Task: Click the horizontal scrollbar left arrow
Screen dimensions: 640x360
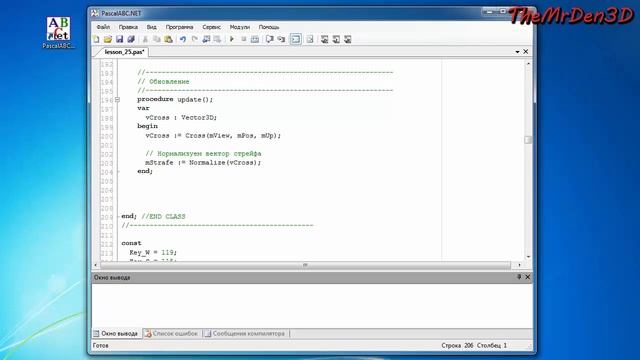Action: tap(96, 265)
